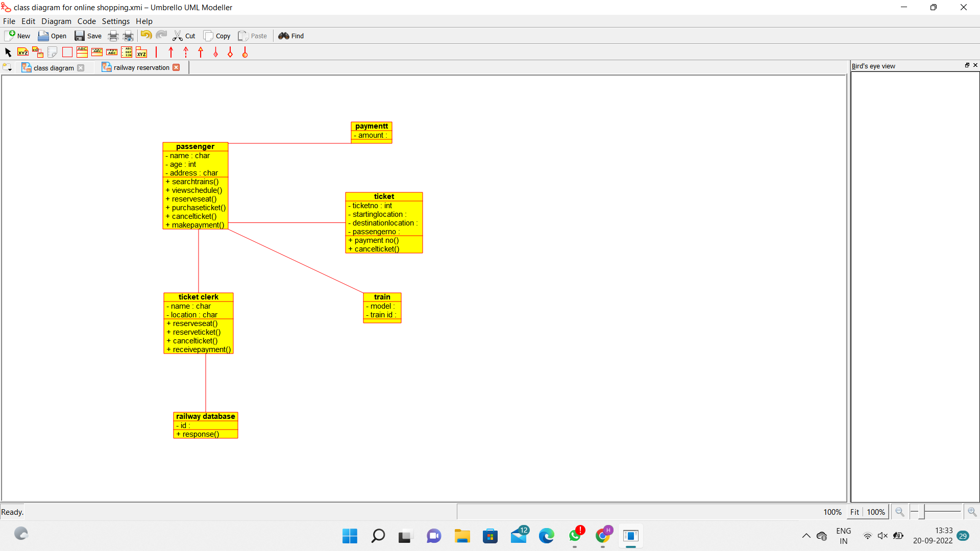980x551 pixels.
Task: Open the new diagram dropdown button
Action: (7, 67)
